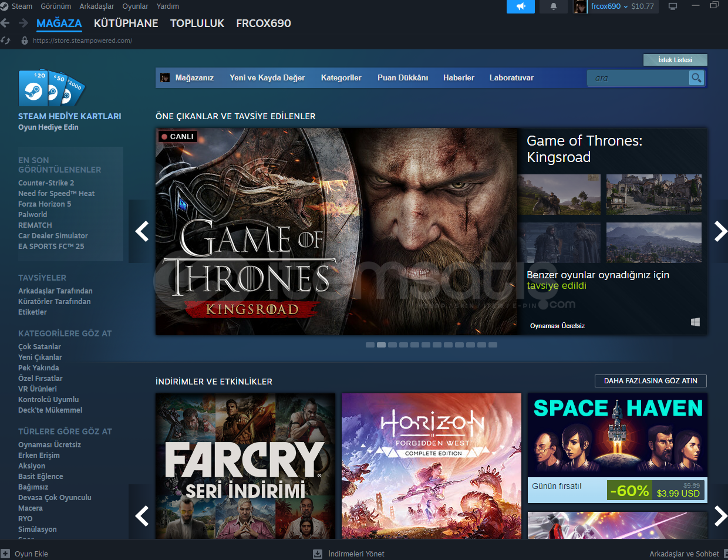The width and height of the screenshot is (728, 560).
Task: Click the Steam logo in the menu bar
Action: (x=5, y=6)
